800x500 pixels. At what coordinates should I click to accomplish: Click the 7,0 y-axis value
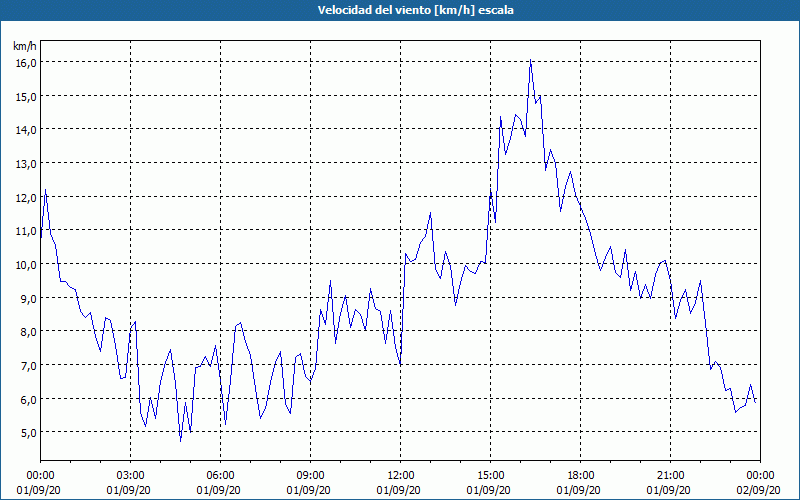pyautogui.click(x=29, y=365)
